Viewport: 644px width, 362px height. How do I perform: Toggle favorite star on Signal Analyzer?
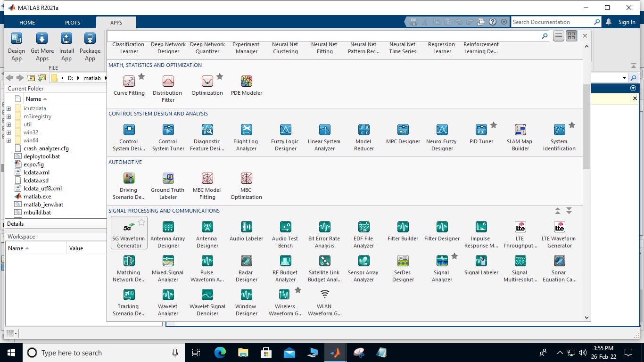(x=454, y=256)
